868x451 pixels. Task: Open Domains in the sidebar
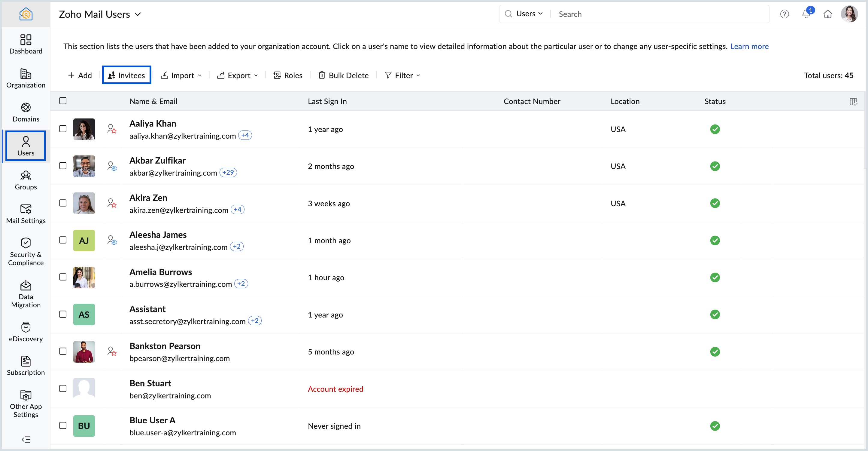point(26,112)
